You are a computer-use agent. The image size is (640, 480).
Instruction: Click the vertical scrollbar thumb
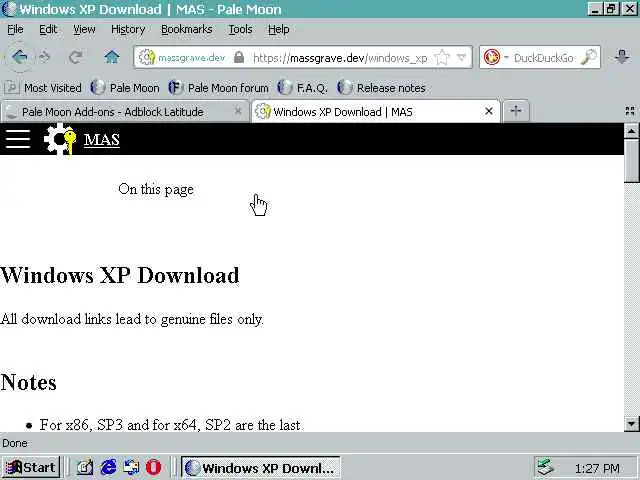pos(631,160)
